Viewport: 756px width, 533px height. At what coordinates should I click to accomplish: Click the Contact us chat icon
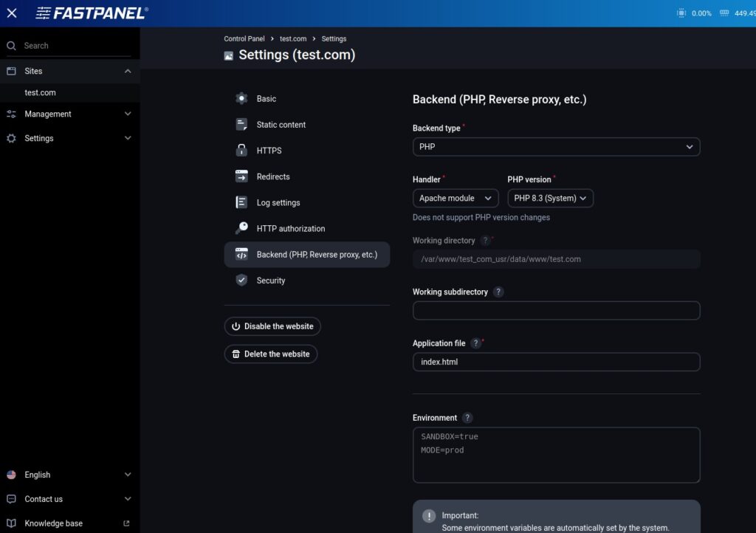pyautogui.click(x=11, y=499)
